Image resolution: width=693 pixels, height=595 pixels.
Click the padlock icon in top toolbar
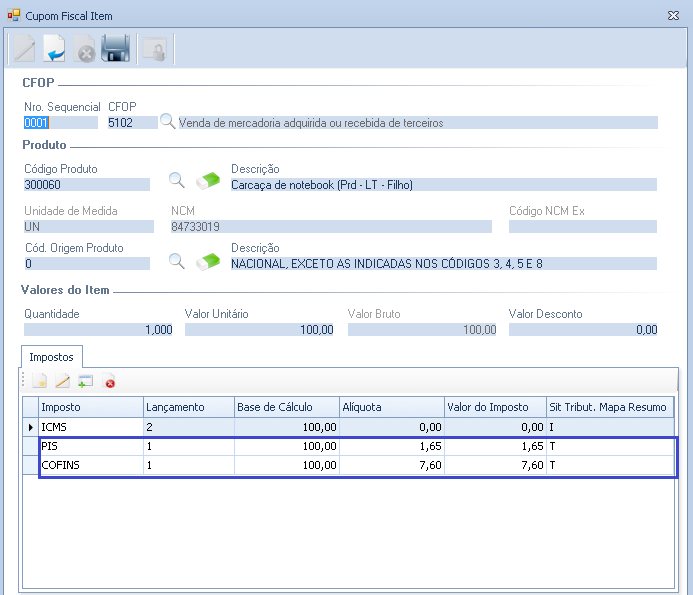[154, 49]
